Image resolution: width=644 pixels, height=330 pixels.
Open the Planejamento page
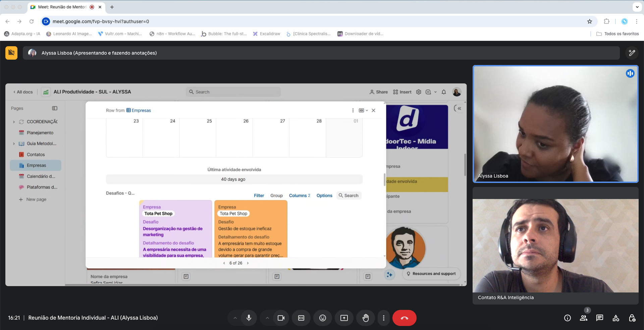[40, 133]
